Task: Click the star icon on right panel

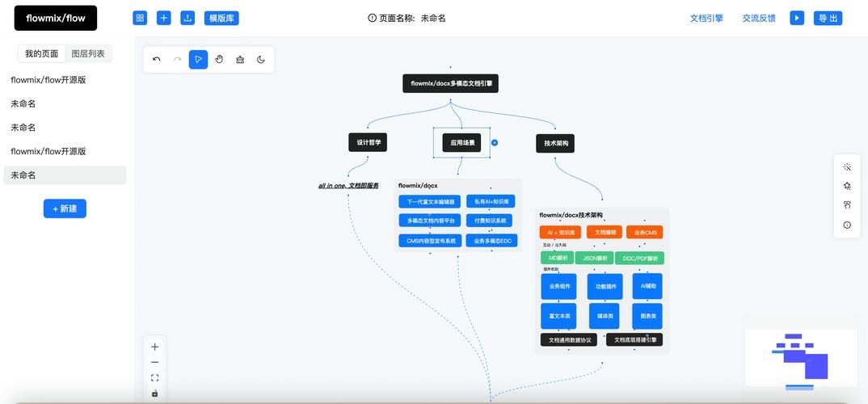Action: point(847,186)
